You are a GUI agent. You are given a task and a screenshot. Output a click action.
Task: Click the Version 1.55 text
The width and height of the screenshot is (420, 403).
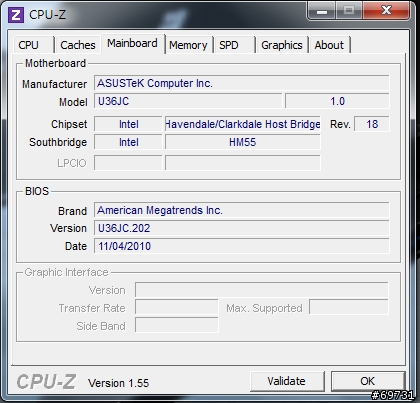point(118,383)
